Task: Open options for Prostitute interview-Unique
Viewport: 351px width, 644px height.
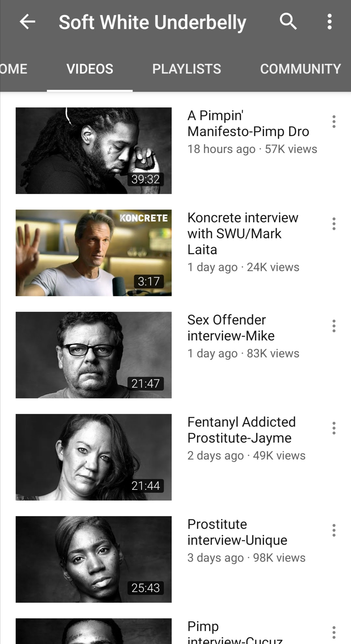Action: (334, 530)
